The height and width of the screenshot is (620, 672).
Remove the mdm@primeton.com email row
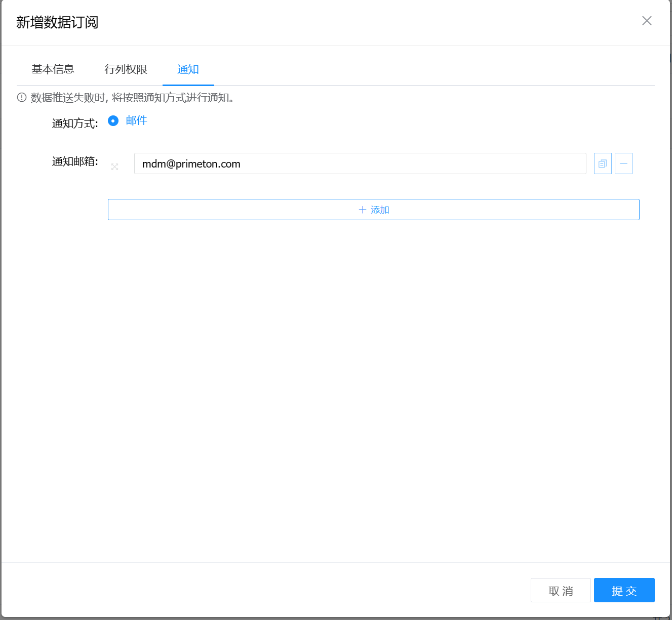[623, 163]
